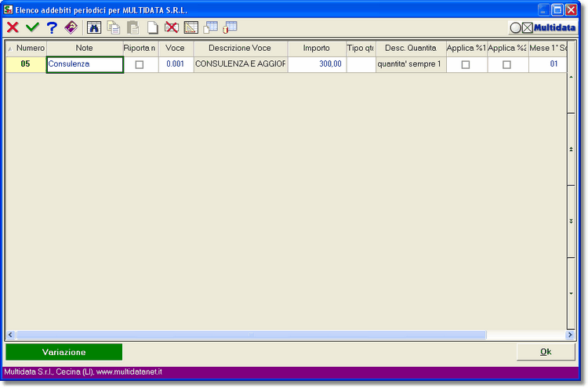This screenshot has width=588, height=388.
Task: Click the Applica %1 column header
Action: point(466,49)
